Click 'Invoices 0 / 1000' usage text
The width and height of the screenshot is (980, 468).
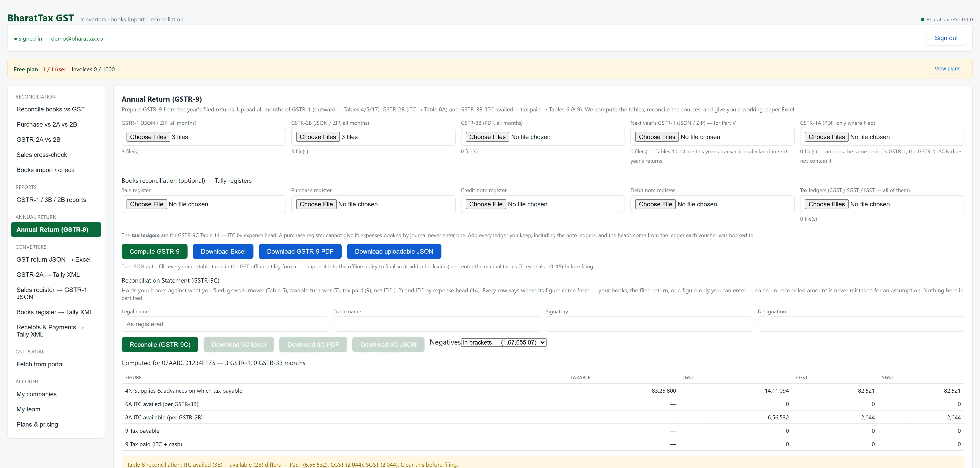pyautogui.click(x=93, y=69)
